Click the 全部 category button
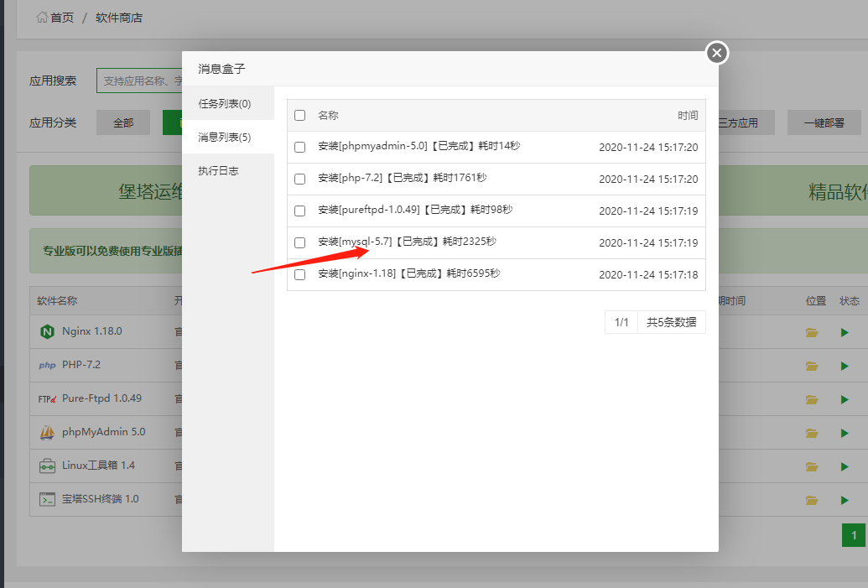The height and width of the screenshot is (588, 868). 122,122
